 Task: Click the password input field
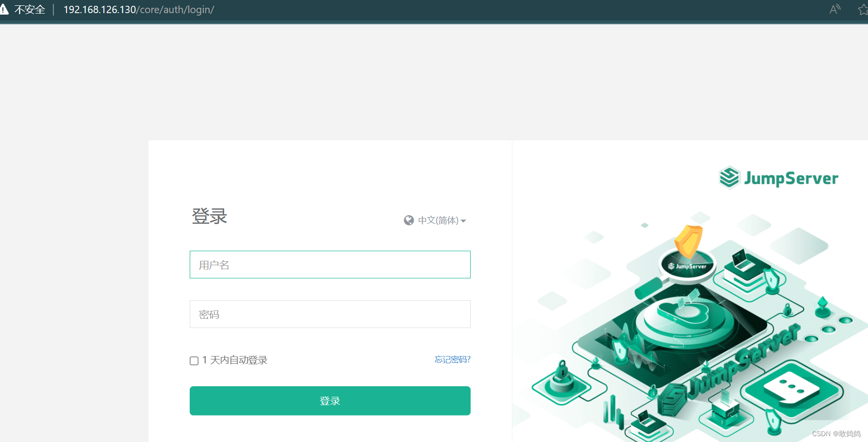pos(330,314)
